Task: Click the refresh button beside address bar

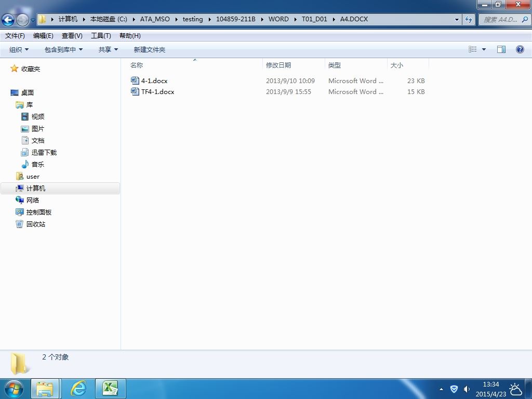Action: click(x=469, y=20)
